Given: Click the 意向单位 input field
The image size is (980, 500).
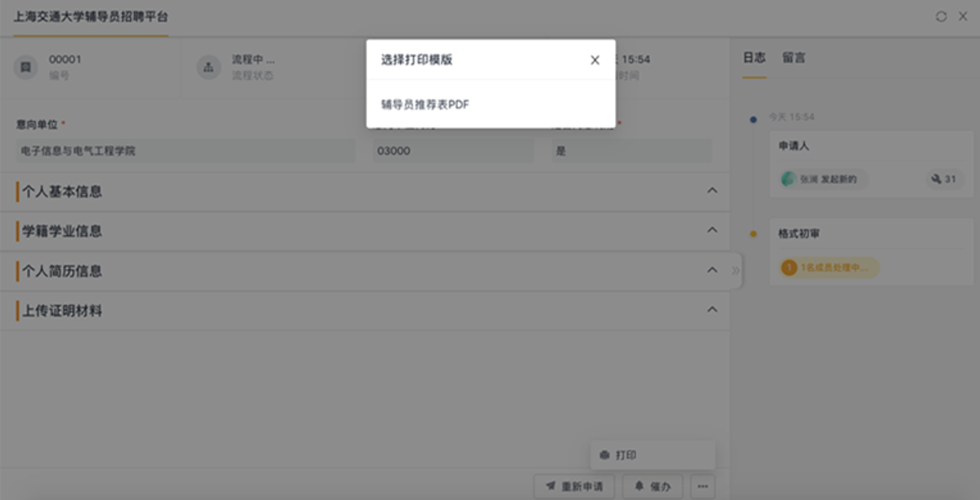Looking at the screenshot, I should click(x=185, y=151).
